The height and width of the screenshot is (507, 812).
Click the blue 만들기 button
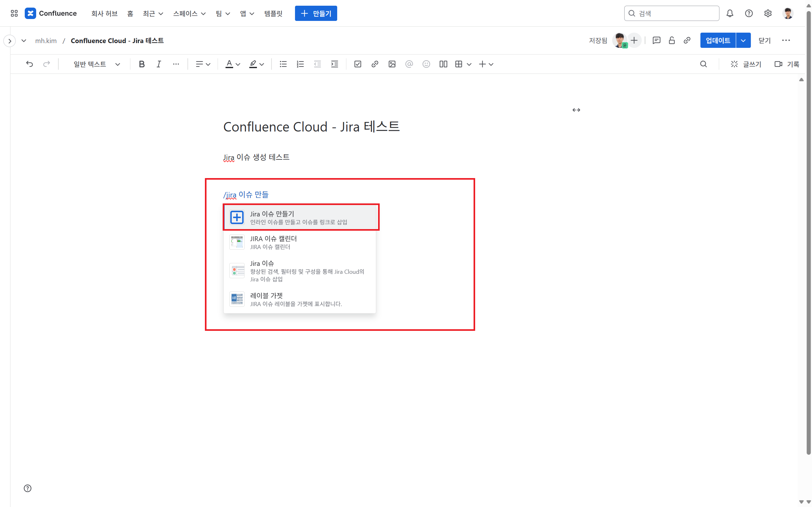click(315, 13)
